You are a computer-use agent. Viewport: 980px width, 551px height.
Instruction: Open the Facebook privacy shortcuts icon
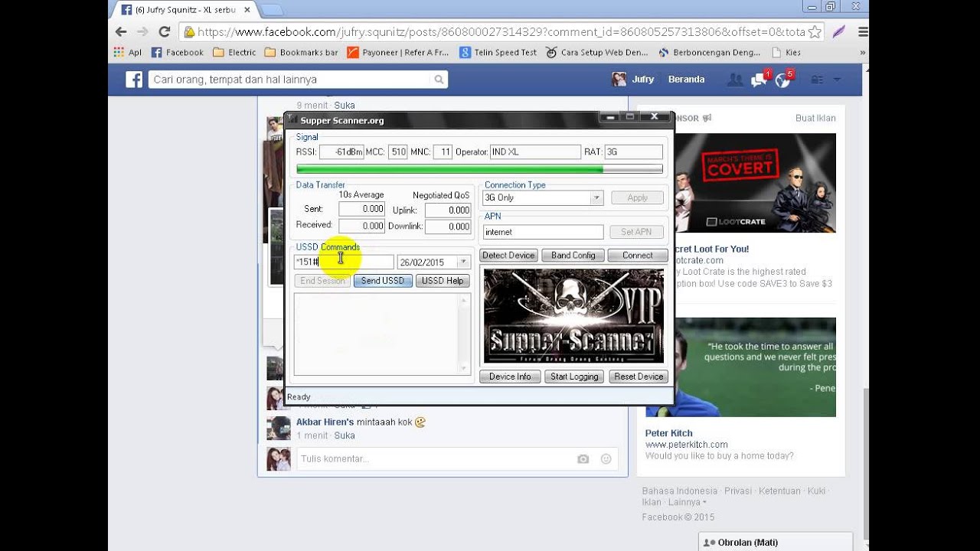pyautogui.click(x=817, y=80)
